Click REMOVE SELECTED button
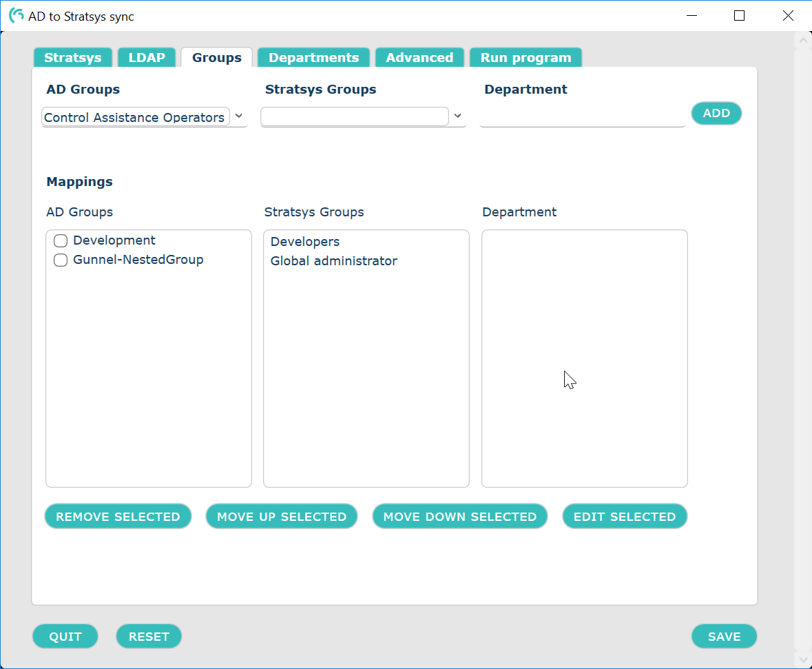 tap(118, 517)
